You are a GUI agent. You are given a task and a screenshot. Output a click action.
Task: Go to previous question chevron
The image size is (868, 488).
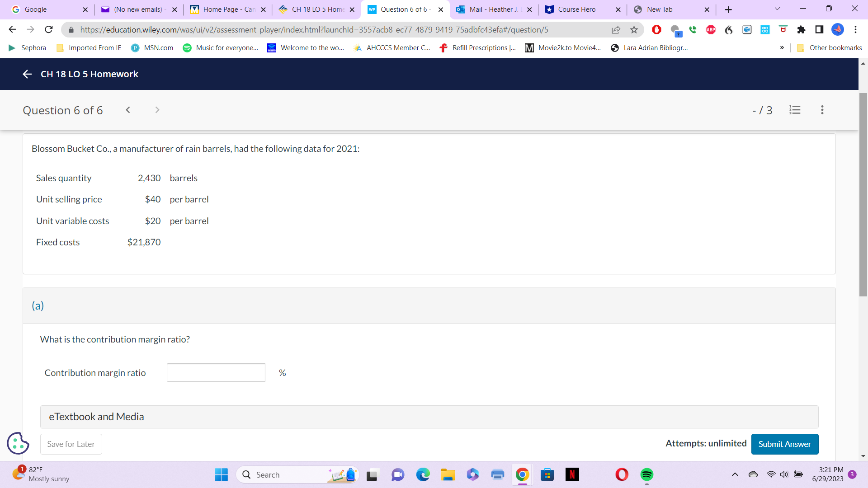pos(128,110)
